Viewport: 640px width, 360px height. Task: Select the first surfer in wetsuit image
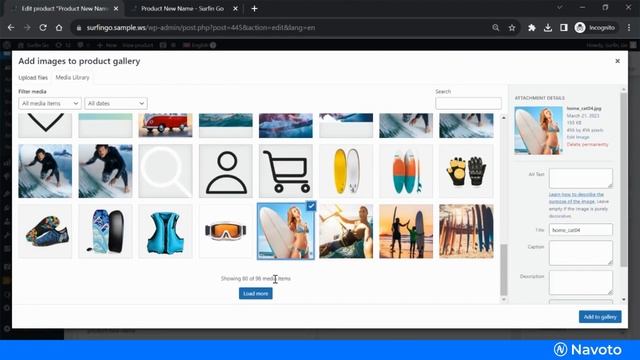tap(45, 171)
